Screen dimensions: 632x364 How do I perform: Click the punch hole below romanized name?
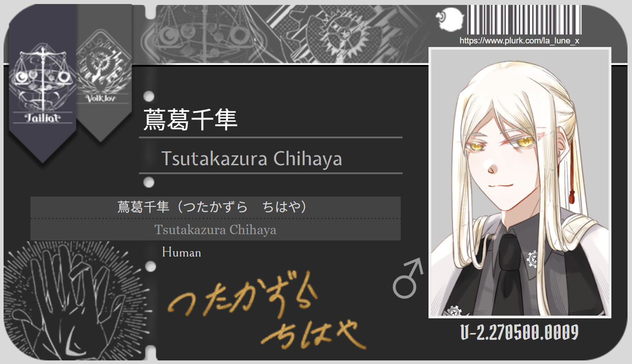point(149,182)
